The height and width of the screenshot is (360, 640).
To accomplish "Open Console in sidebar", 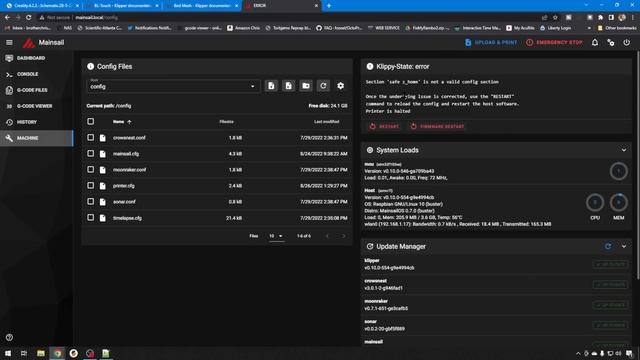I will pyautogui.click(x=37, y=74).
